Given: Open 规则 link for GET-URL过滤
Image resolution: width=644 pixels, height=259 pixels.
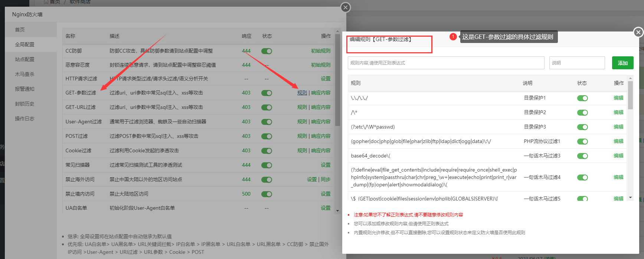Looking at the screenshot, I should (302, 107).
